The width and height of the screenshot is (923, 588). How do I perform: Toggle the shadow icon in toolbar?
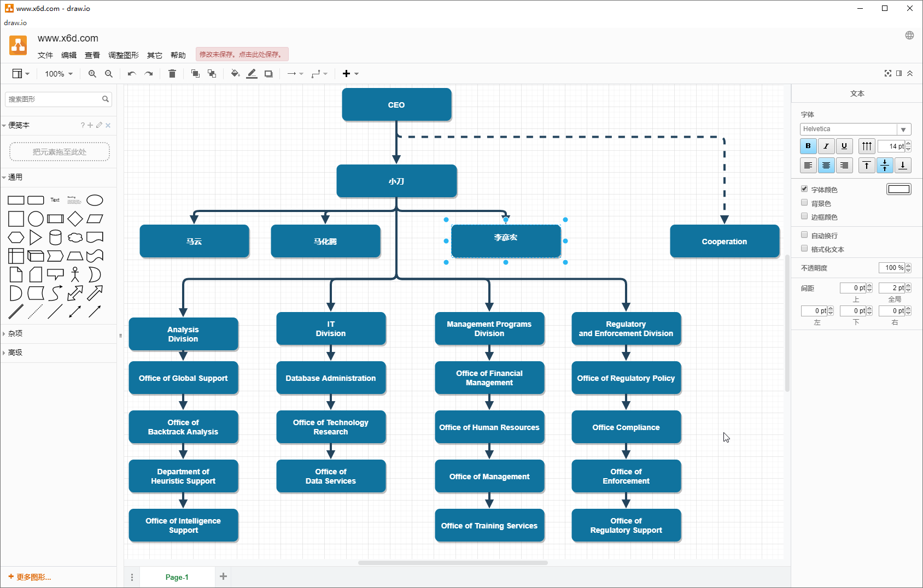(x=268, y=74)
